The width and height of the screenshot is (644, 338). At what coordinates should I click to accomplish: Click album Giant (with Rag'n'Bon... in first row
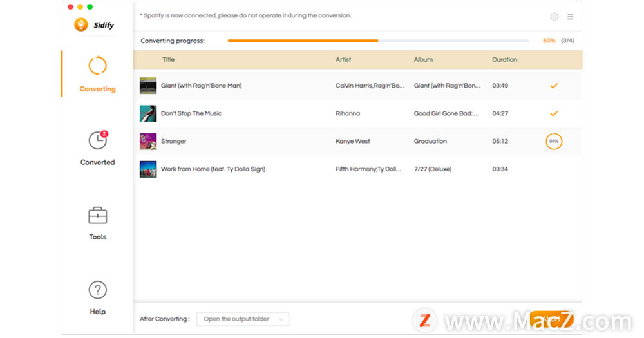click(447, 86)
